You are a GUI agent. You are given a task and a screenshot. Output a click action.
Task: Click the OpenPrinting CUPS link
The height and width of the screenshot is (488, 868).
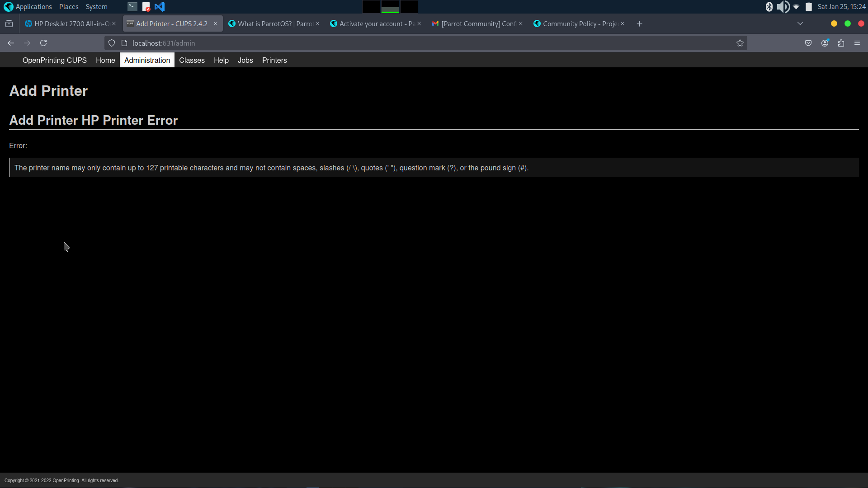pos(55,61)
